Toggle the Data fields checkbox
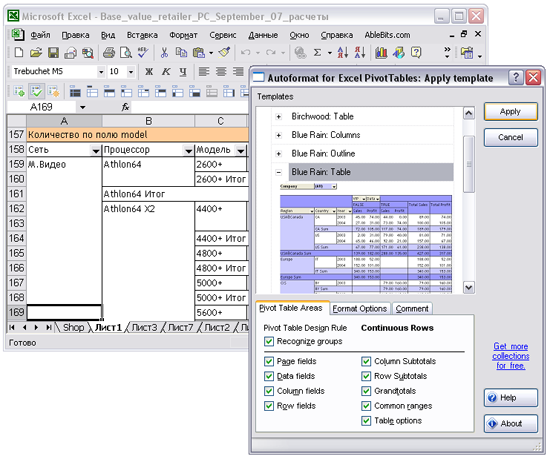Viewport: 550px width, 459px height. pyautogui.click(x=269, y=376)
